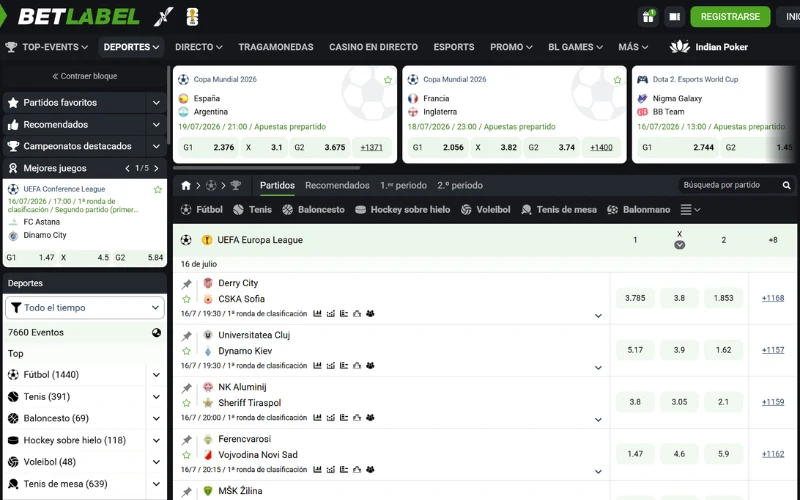Open the people icon in Universitatea Cluj row
The image size is (800, 500).
click(370, 365)
